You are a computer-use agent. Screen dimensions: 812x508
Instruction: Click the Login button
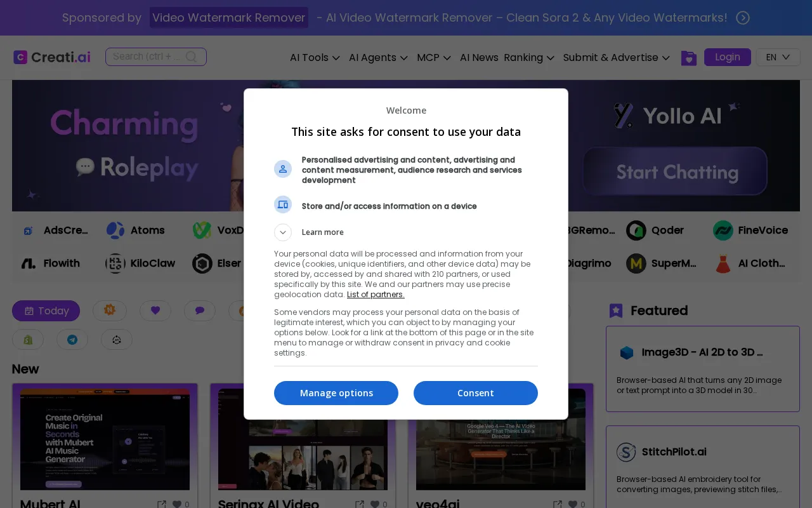point(728,57)
